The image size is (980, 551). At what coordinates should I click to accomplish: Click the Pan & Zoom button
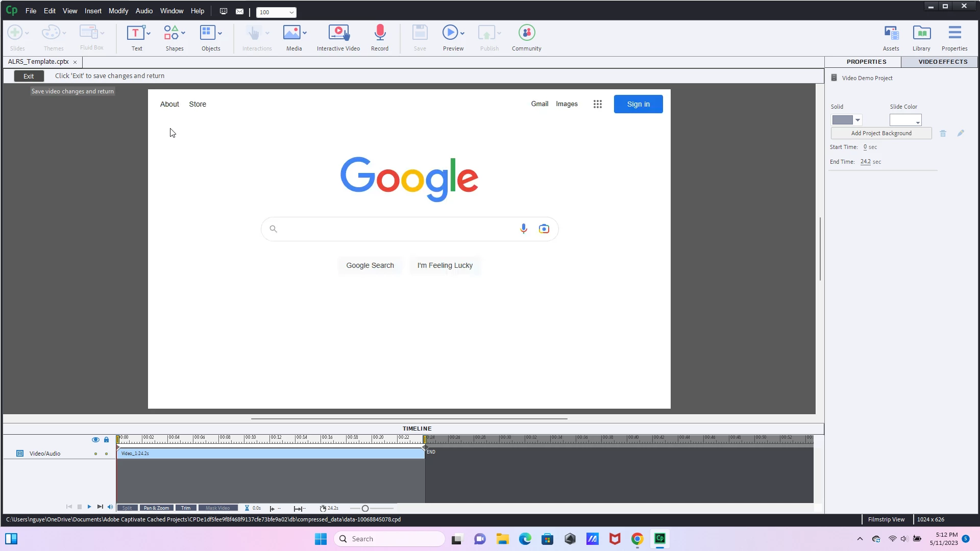[x=156, y=508]
